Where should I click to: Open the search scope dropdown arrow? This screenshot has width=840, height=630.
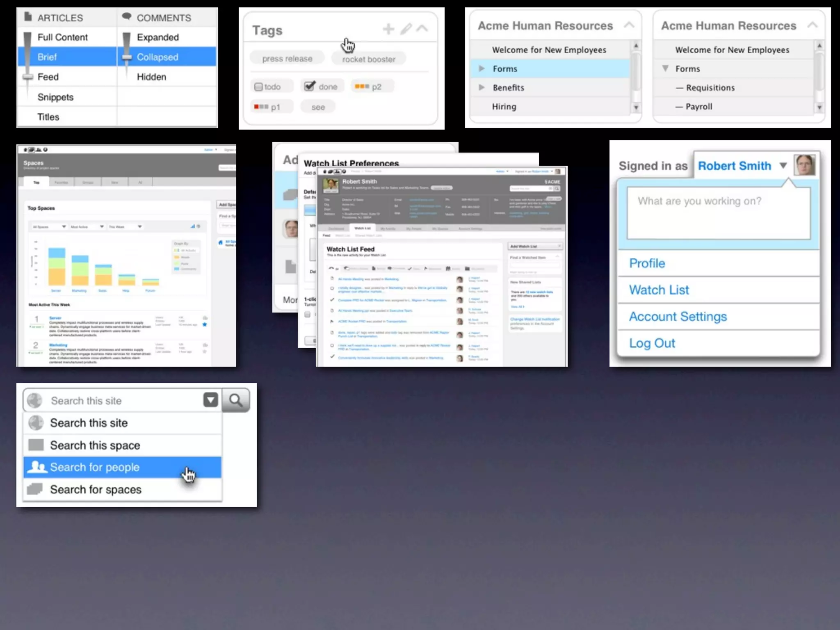point(210,399)
